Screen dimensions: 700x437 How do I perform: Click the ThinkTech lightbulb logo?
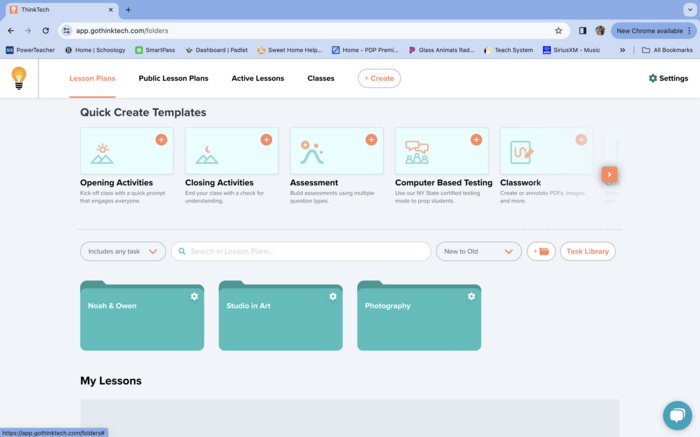(x=18, y=78)
